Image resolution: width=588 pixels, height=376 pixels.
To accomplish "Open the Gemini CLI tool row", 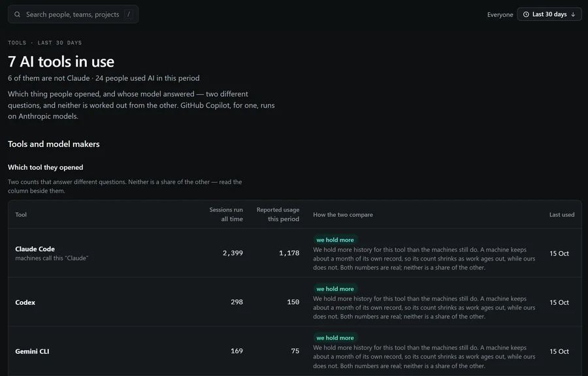I will [x=295, y=351].
